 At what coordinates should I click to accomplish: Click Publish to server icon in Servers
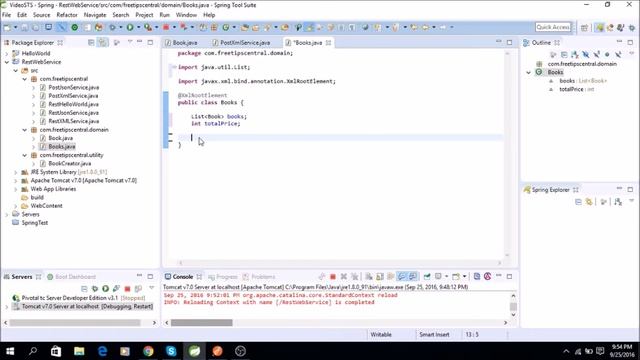(138, 289)
